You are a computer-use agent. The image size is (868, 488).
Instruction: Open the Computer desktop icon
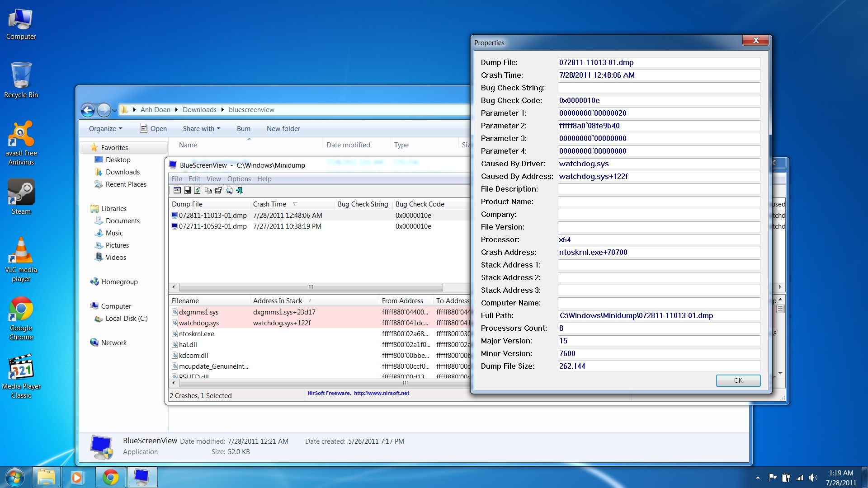21,24
